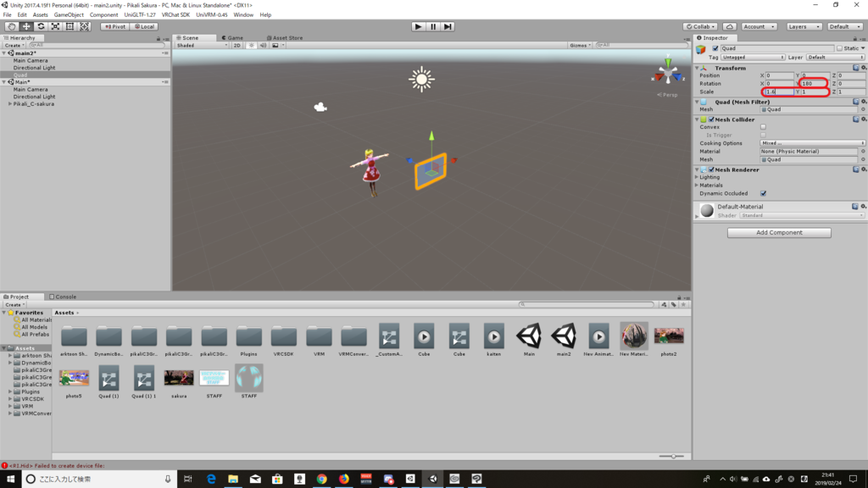Select the kaiten animation asset
Viewport: 868px width, 488px height.
tap(494, 339)
